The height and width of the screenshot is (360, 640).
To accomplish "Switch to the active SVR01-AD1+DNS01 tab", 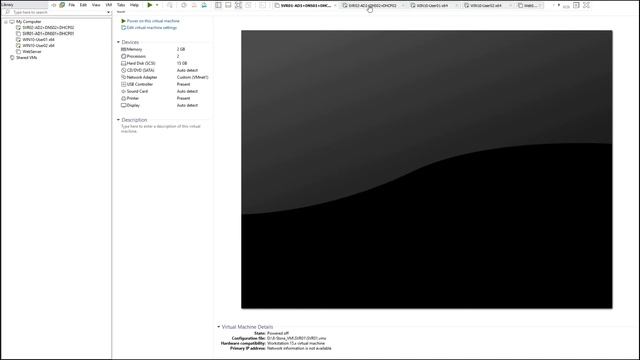I will [305, 6].
